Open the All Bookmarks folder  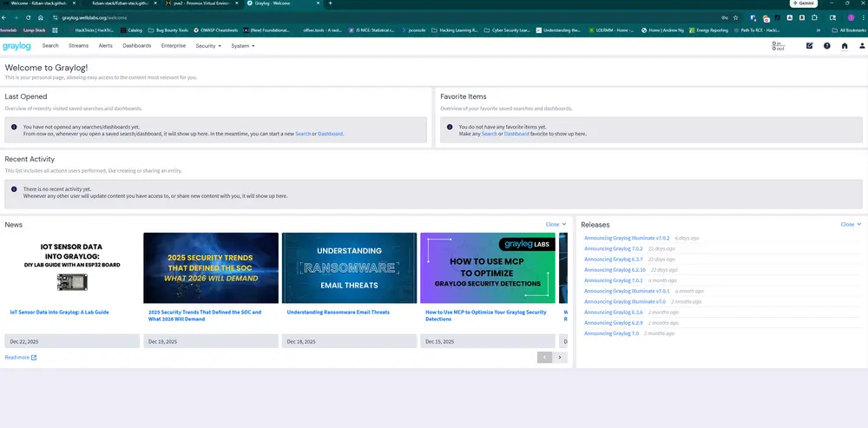849,30
